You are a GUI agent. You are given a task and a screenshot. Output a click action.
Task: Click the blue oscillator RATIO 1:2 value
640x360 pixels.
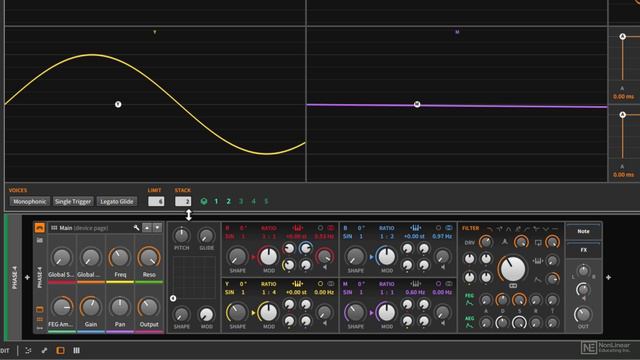[x=387, y=236]
